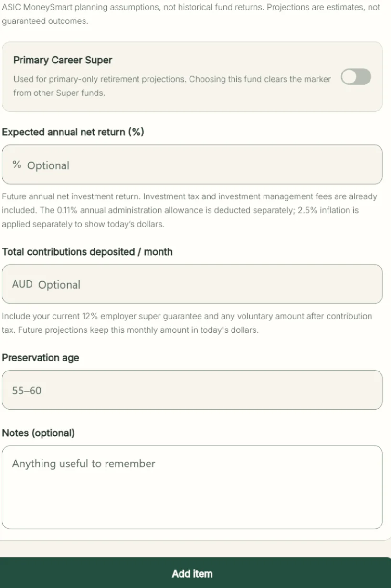Click the 'Total contributions deposited / month' label
Viewport: 391px width, 588px height.
point(87,252)
